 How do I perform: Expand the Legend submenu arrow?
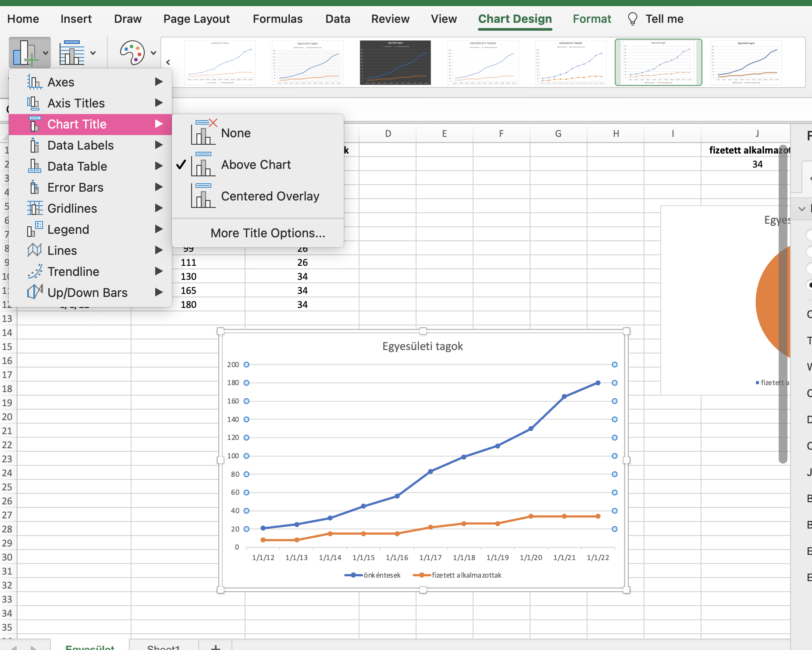(x=159, y=229)
